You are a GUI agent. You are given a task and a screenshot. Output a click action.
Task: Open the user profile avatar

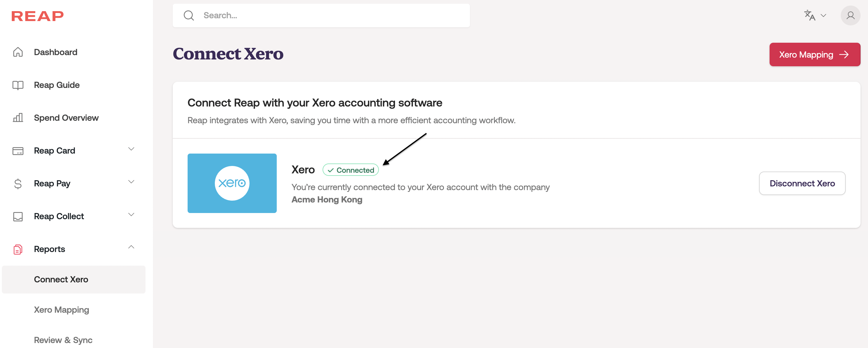(850, 15)
